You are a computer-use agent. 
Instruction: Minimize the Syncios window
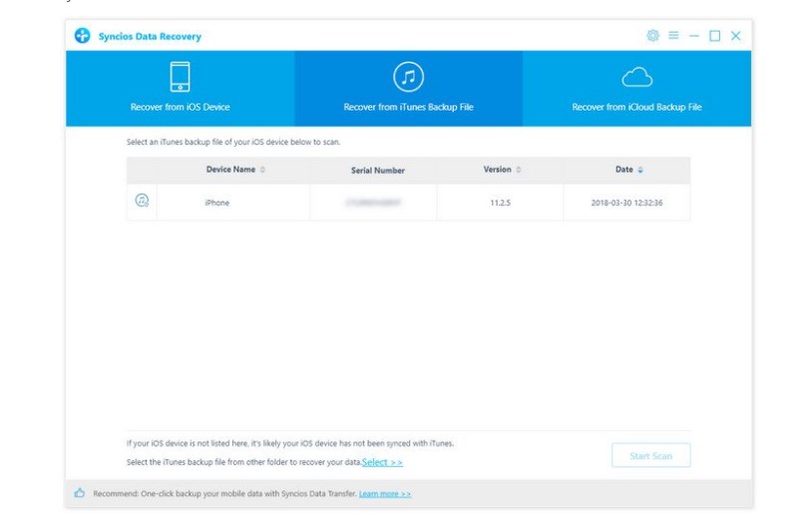coord(694,36)
